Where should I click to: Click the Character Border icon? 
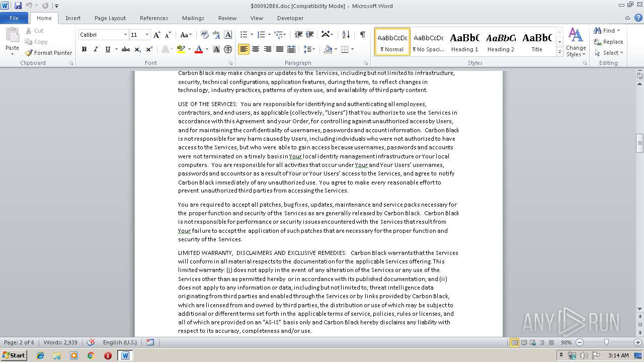[228, 35]
